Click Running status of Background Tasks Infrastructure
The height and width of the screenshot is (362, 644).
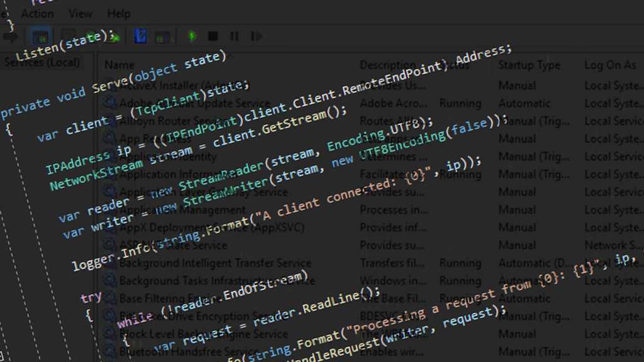coord(460,281)
